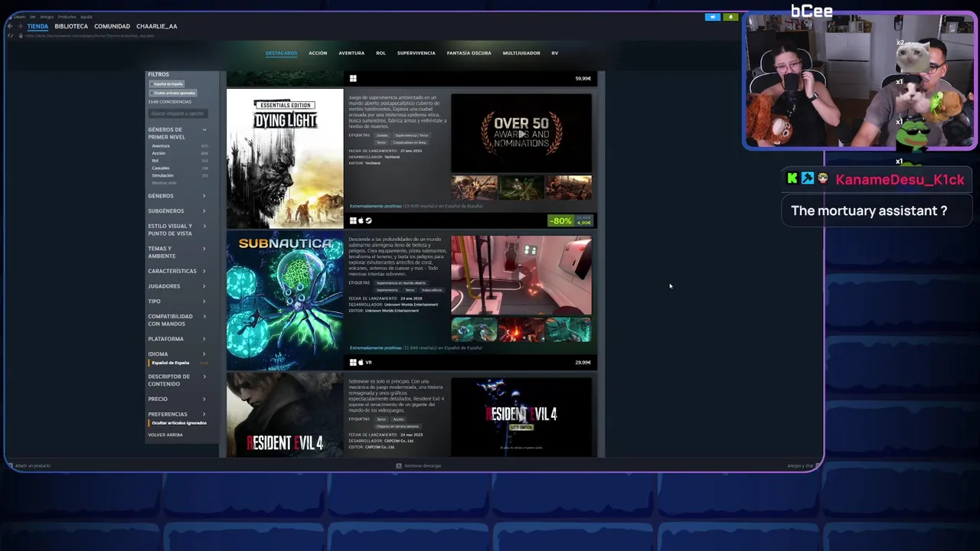Select the Aventura store tab
This screenshot has height=551, width=980.
click(x=351, y=53)
